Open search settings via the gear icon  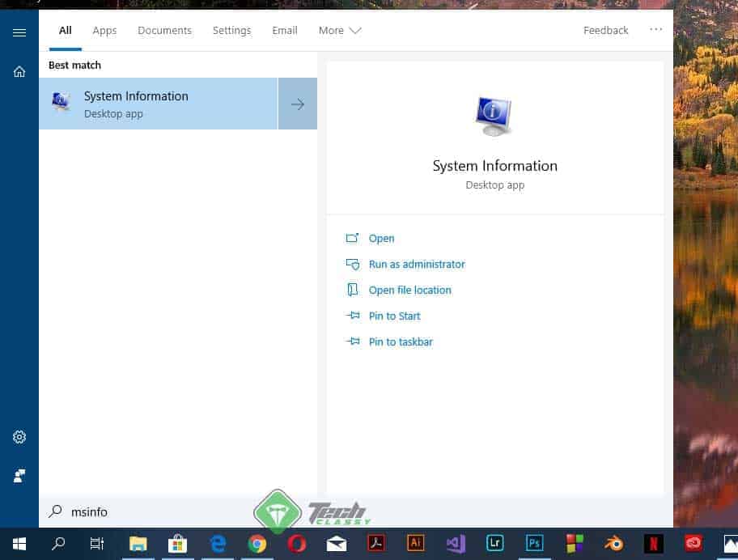click(x=19, y=437)
